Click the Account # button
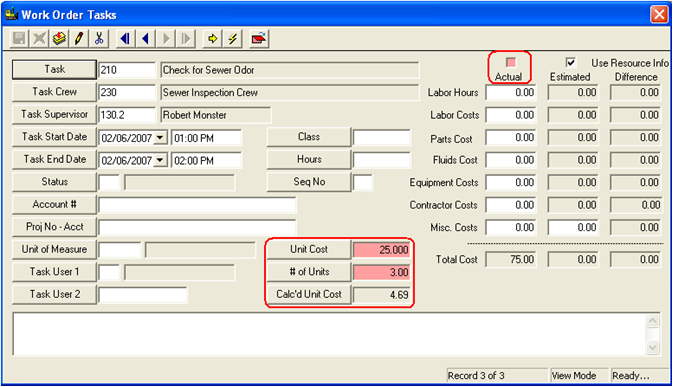Screen dimensions: 673x387 click(54, 204)
